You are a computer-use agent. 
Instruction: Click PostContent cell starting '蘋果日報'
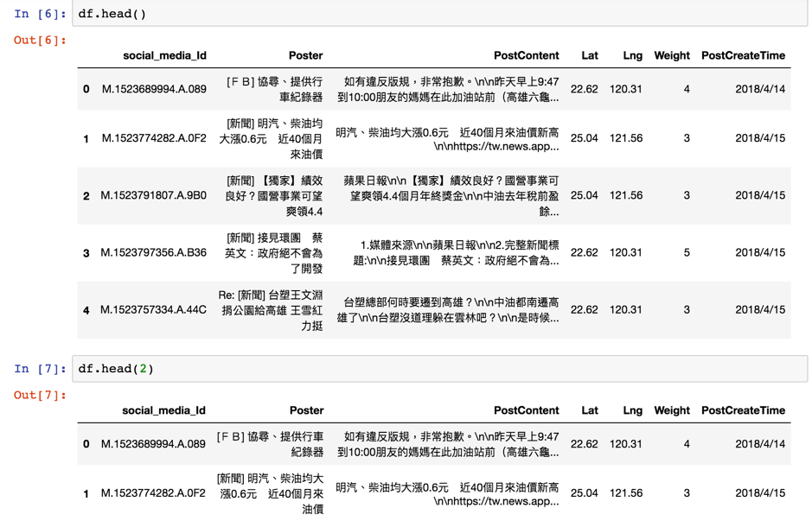451,196
